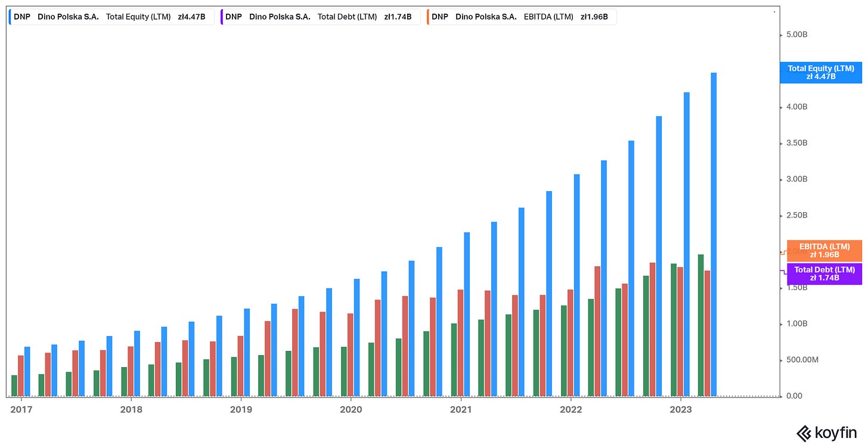Click the rightmost red Total Debt bar
The image size is (868, 448).
pos(707,333)
